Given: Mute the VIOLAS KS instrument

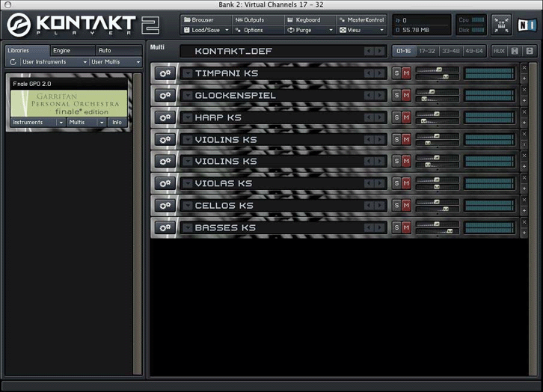Looking at the screenshot, I should pos(406,183).
